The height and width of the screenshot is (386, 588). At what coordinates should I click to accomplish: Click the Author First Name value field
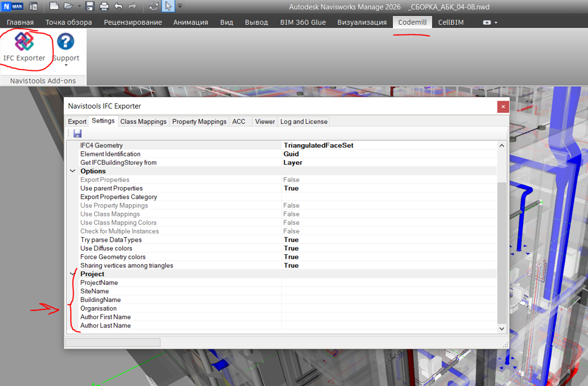pyautogui.click(x=390, y=317)
